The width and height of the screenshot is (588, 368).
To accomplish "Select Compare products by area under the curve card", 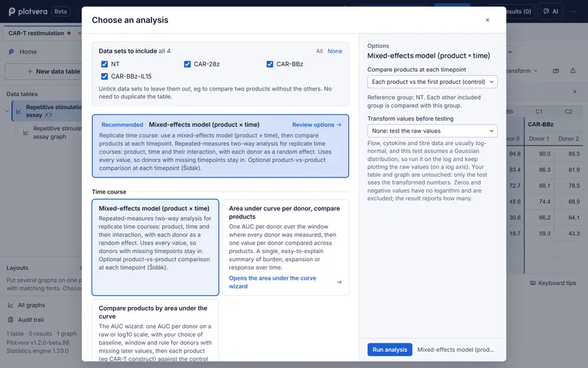I will [155, 330].
